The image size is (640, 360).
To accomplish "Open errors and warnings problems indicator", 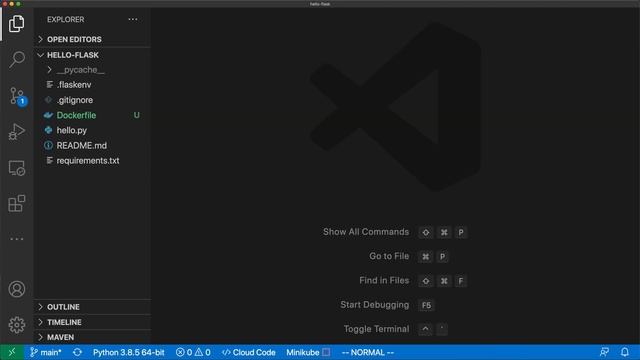I will point(193,352).
